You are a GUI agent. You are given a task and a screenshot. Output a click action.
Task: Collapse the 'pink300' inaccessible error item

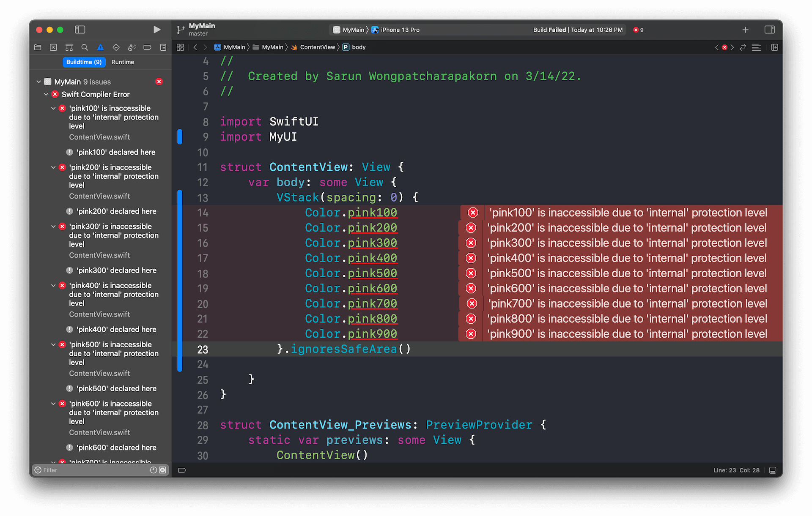click(53, 227)
